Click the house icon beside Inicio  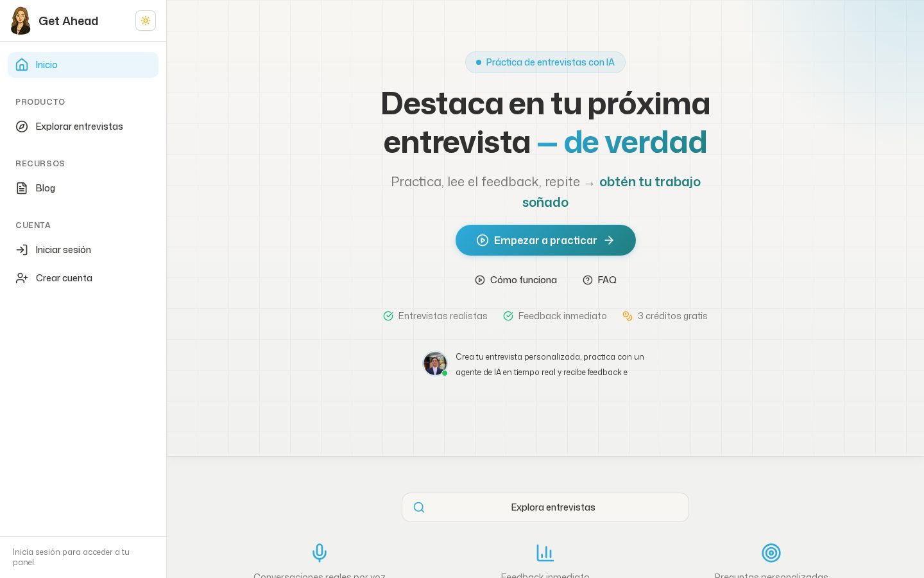click(x=22, y=65)
